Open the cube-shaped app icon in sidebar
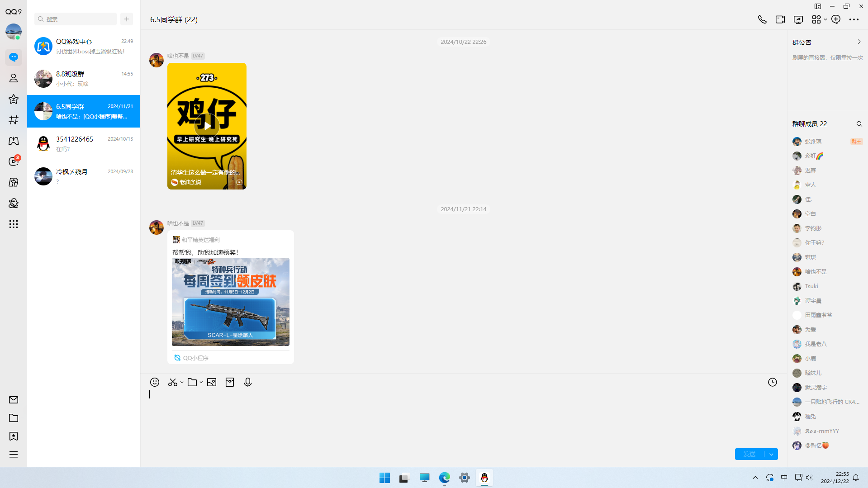 [14, 182]
